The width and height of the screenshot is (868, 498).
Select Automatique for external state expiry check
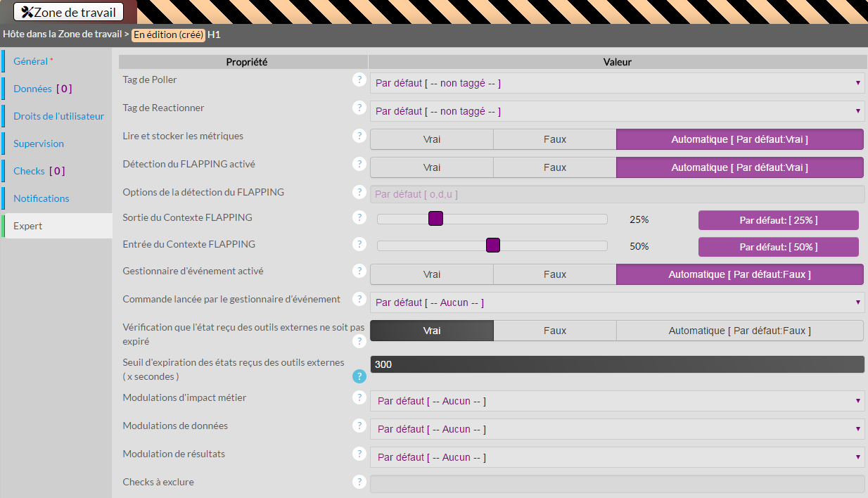739,331
